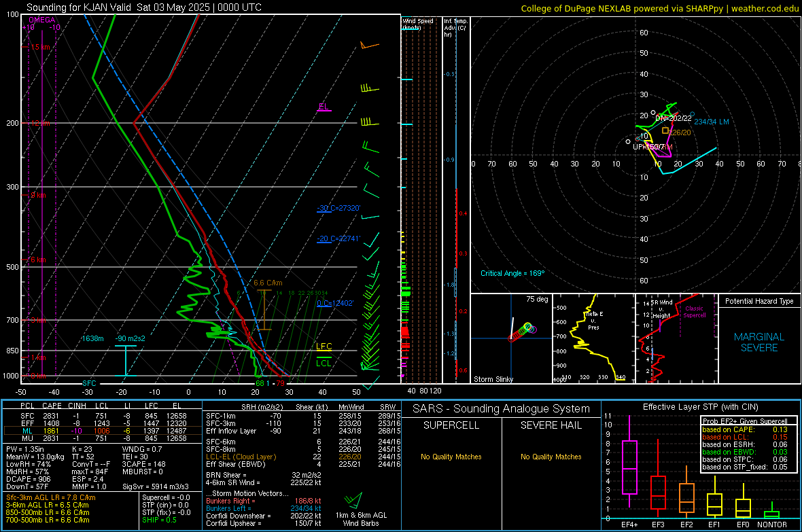This screenshot has width=802, height=532.
Task: Click No Quality Matches under SUPERCELL
Action: [x=451, y=457]
